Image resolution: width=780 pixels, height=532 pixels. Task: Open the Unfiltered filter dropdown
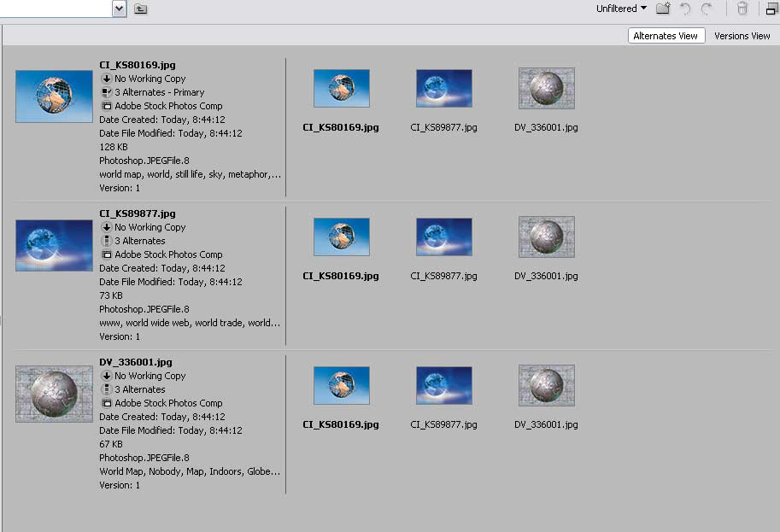point(621,9)
